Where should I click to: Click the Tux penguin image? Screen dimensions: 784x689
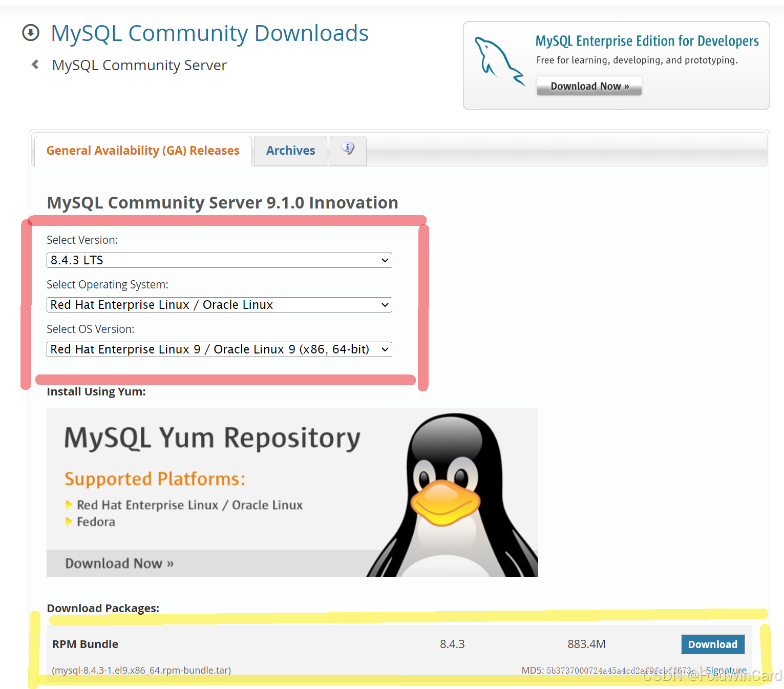(x=453, y=495)
